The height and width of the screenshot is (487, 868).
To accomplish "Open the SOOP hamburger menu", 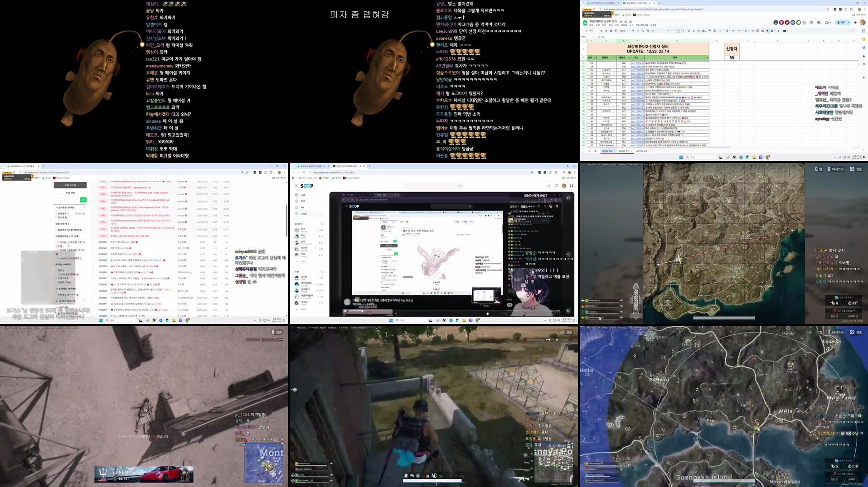I will pyautogui.click(x=296, y=186).
